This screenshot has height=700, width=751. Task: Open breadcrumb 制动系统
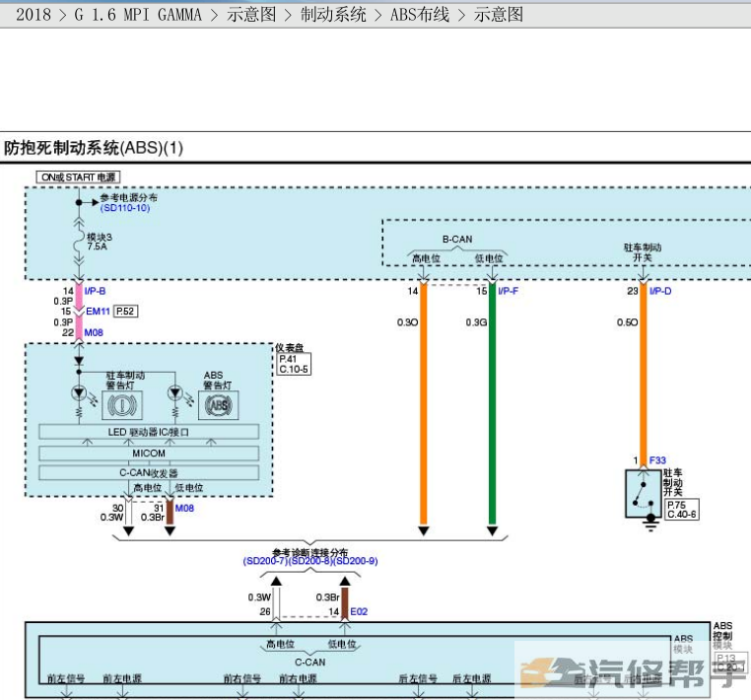333,15
